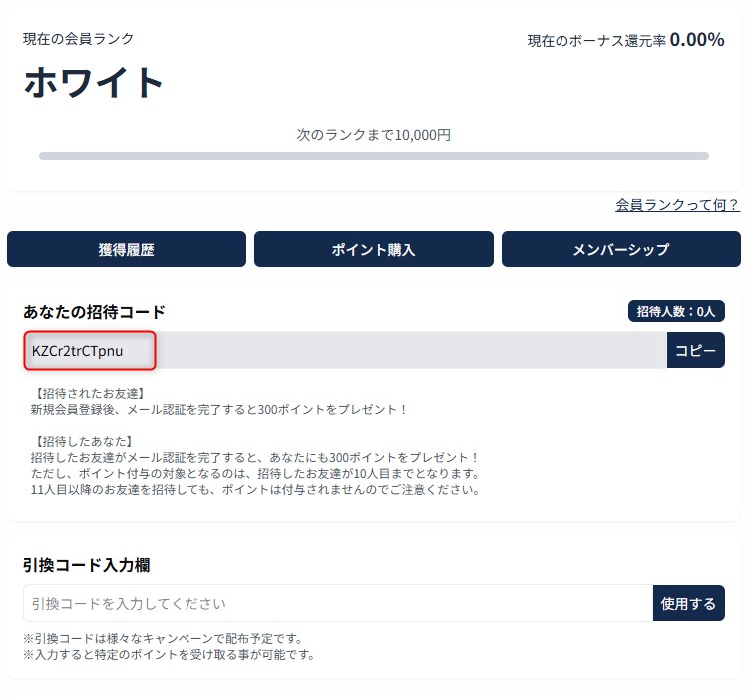Click the あなたの招待コード heading
748x700 pixels.
click(x=94, y=312)
